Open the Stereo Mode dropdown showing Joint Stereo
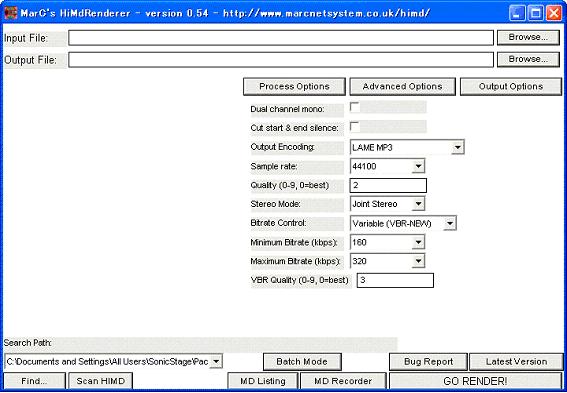The width and height of the screenshot is (567, 393). (x=387, y=204)
